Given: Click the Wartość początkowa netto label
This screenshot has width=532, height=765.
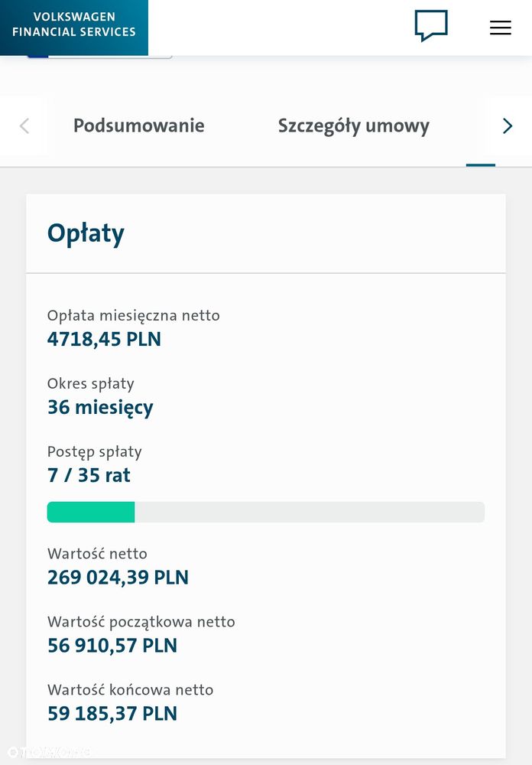Looking at the screenshot, I should [x=141, y=622].
